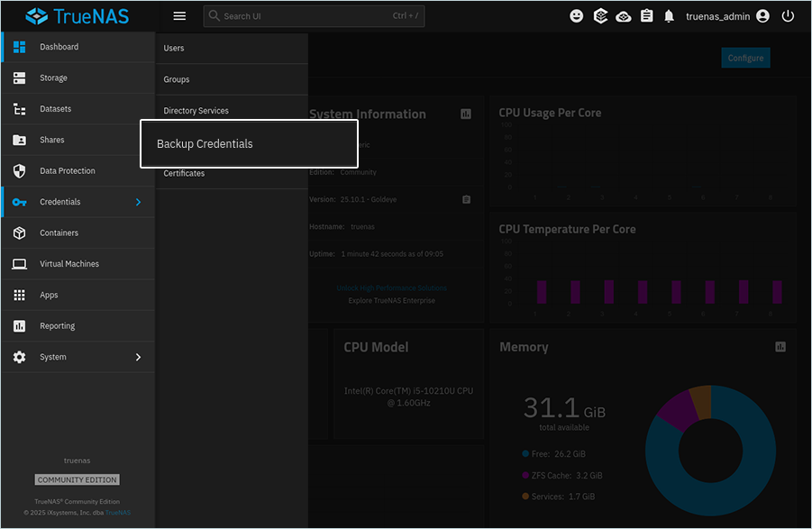
Task: Go to Storage in the sidebar
Action: pyautogui.click(x=78, y=78)
